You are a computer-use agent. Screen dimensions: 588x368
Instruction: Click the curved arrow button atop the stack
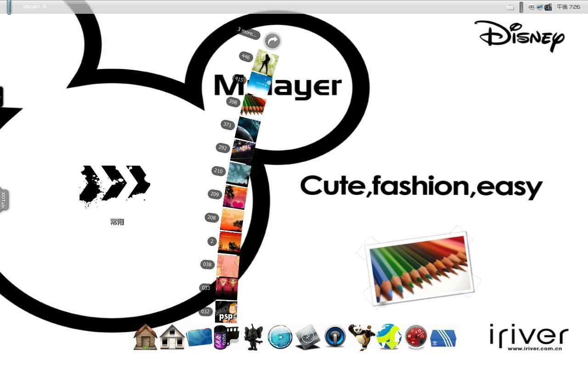pyautogui.click(x=273, y=41)
